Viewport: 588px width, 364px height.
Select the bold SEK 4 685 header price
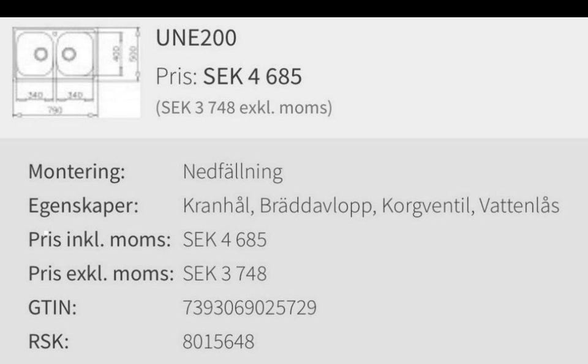click(252, 77)
